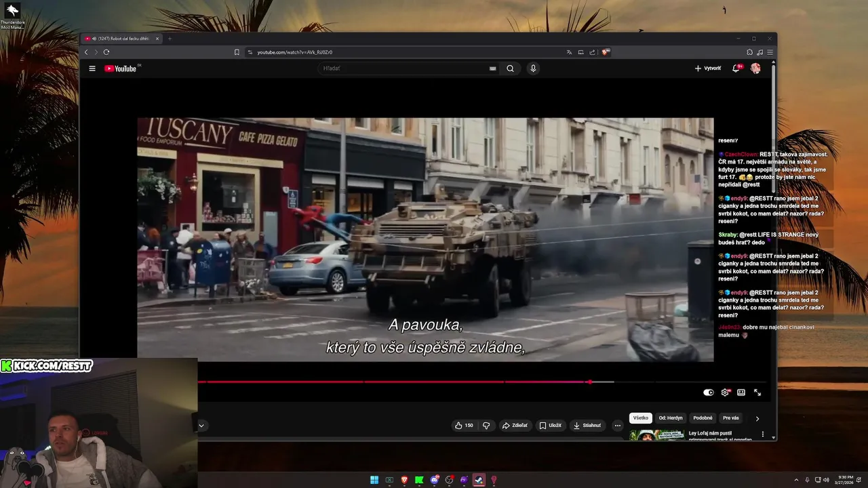Bookmark the page via the bookmark icon
This screenshot has height=488, width=868.
tap(237, 52)
